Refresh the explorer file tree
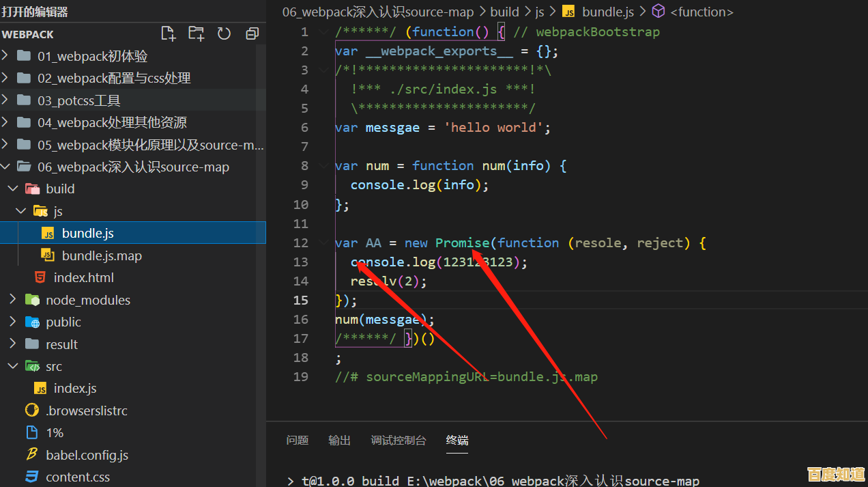The width and height of the screenshot is (868, 487). point(224,33)
